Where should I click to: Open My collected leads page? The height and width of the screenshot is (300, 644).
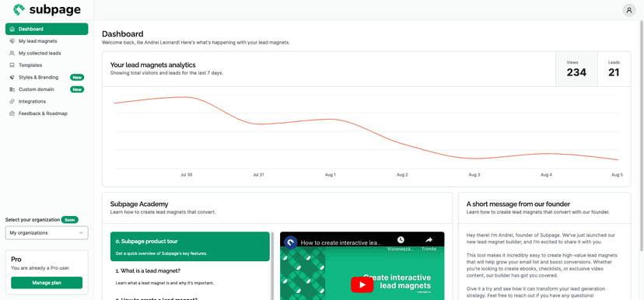click(47, 54)
